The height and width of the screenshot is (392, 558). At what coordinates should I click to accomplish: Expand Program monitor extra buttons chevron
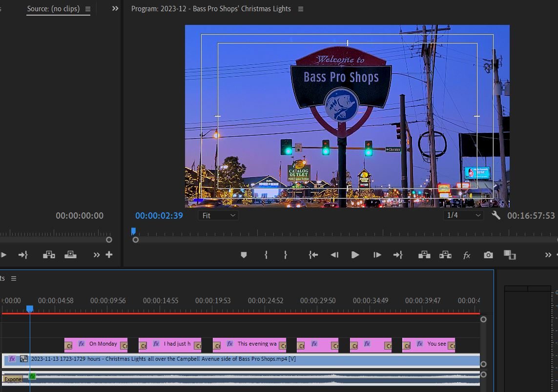click(x=548, y=255)
